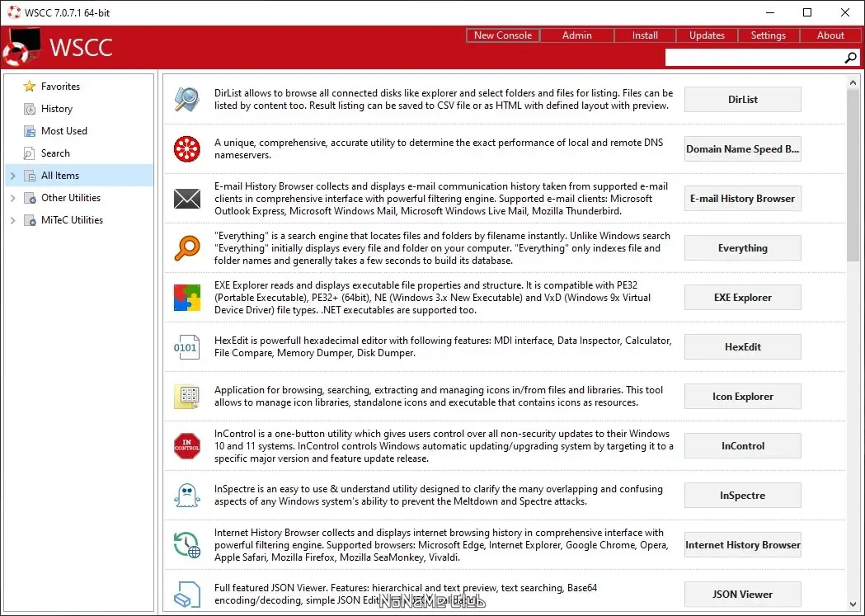The width and height of the screenshot is (865, 616).
Task: Expand the MiTeC Utilities tree node
Action: (12, 220)
